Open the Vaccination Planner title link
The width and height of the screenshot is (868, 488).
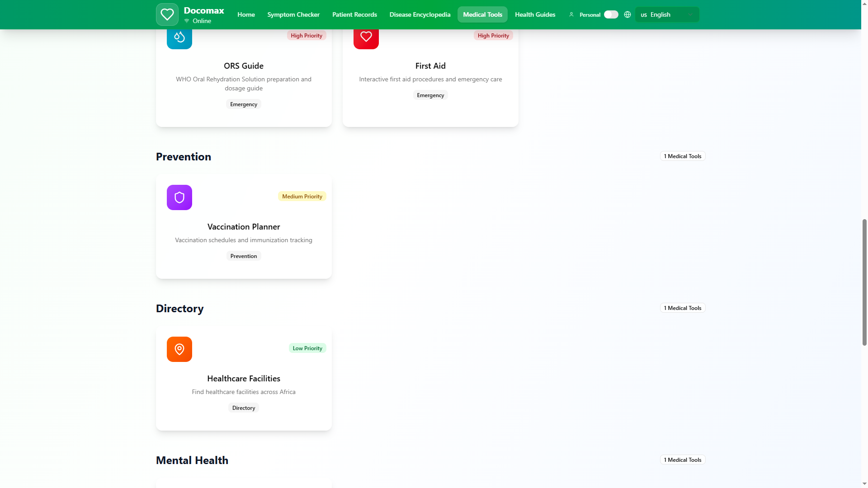pos(243,227)
